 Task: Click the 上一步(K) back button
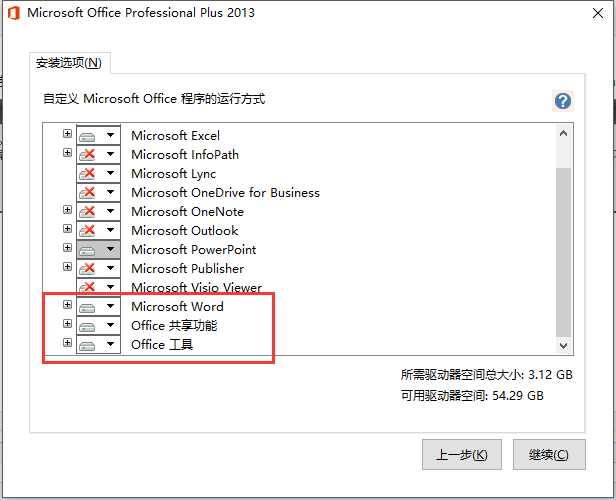coord(462,454)
